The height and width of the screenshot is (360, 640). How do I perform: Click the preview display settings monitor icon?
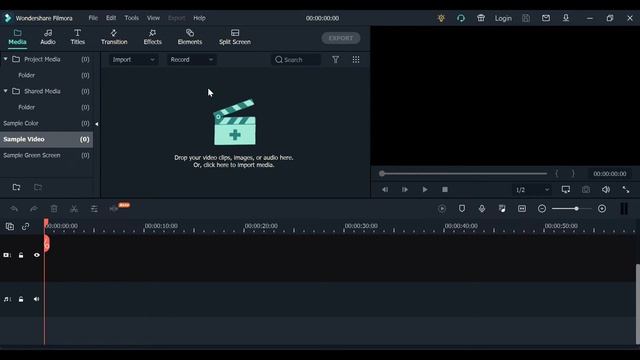pos(566,189)
